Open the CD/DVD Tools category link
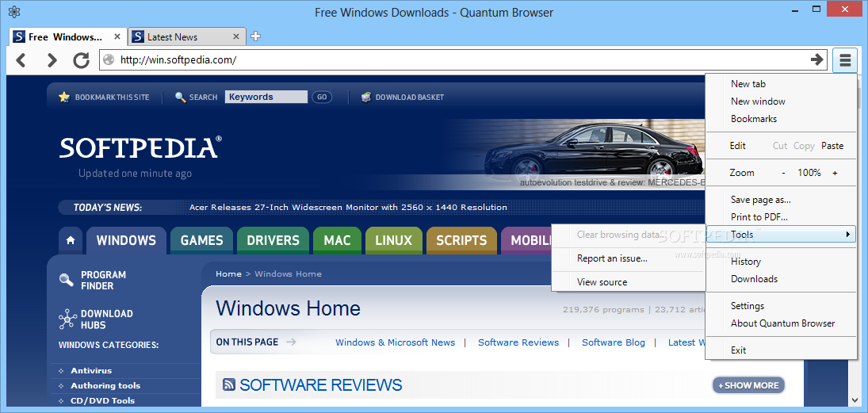This screenshot has width=868, height=413. click(x=102, y=400)
